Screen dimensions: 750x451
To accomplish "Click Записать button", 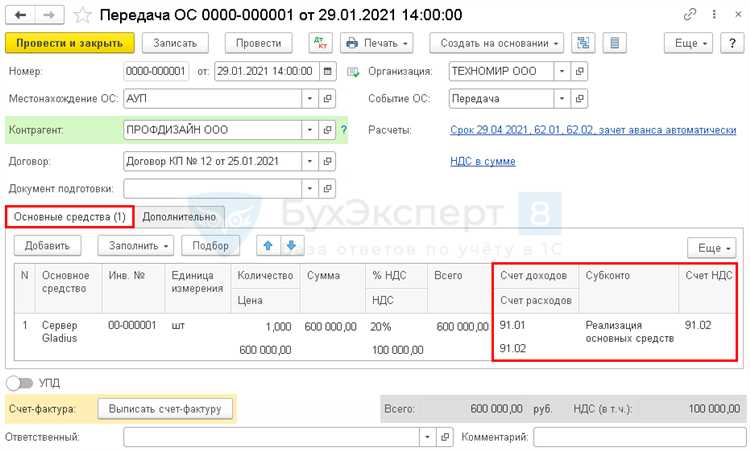I will click(x=175, y=43).
